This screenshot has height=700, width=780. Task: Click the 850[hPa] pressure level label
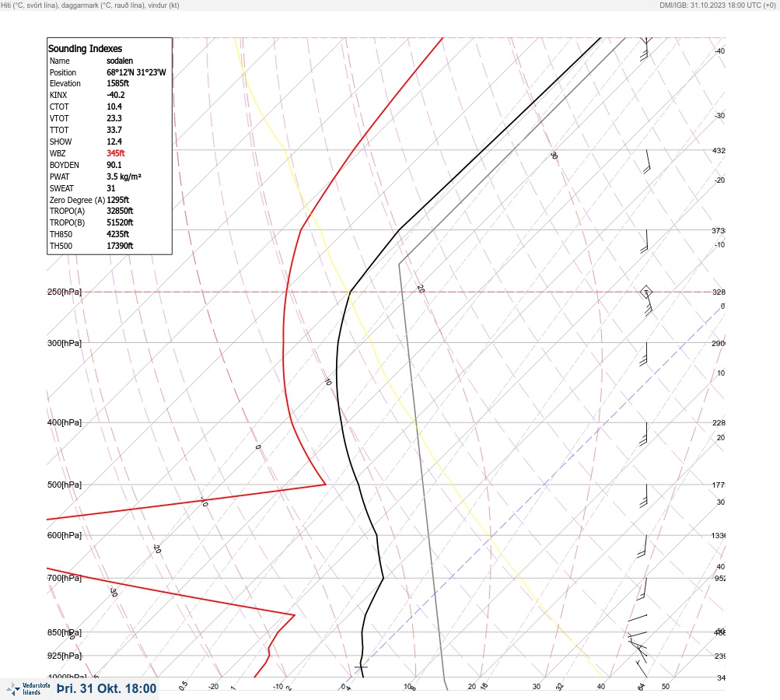click(x=65, y=632)
